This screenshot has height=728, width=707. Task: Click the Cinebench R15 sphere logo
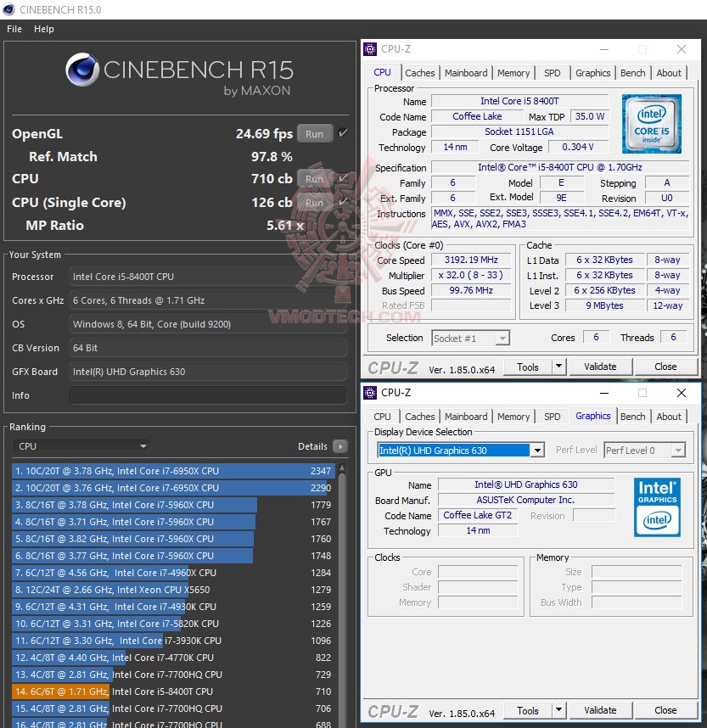(82, 70)
